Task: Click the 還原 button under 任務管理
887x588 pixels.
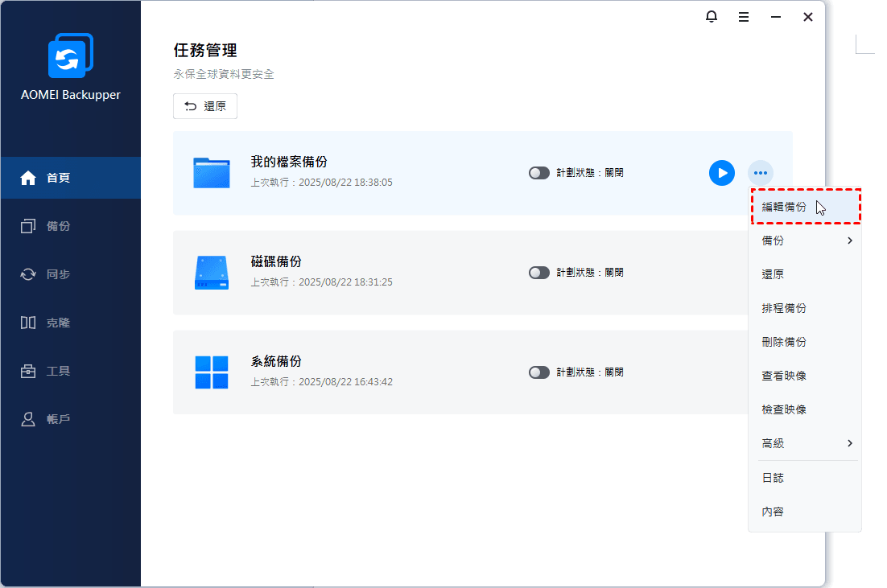Action: pos(204,106)
